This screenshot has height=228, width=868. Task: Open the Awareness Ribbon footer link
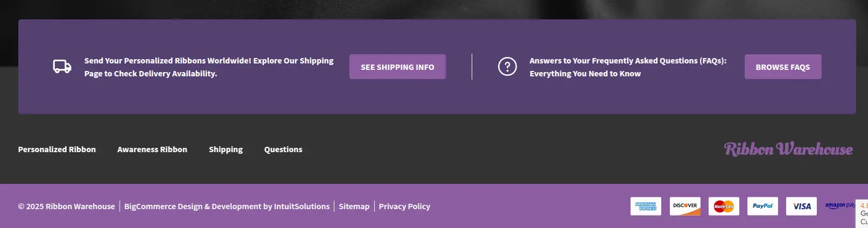(152, 149)
